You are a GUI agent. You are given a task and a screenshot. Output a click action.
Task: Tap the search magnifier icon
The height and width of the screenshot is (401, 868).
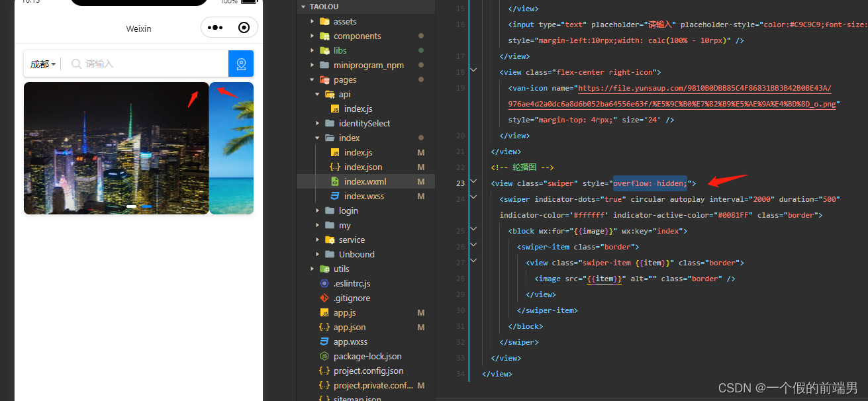[x=76, y=64]
